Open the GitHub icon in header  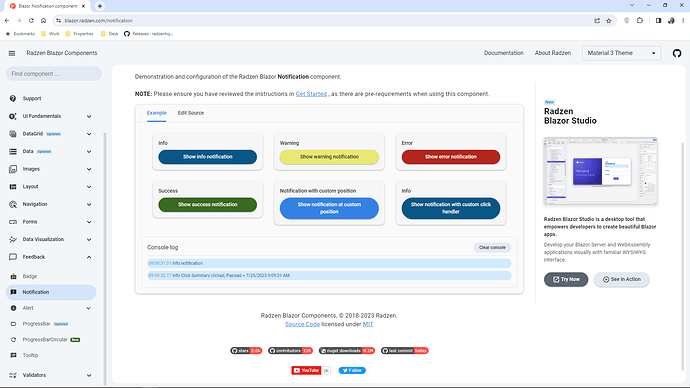click(x=677, y=53)
